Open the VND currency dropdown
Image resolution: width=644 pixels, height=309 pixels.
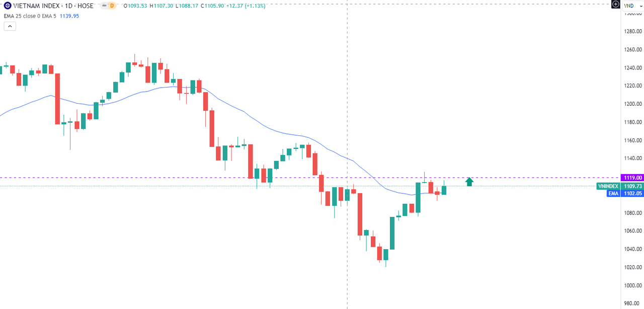coord(632,5)
